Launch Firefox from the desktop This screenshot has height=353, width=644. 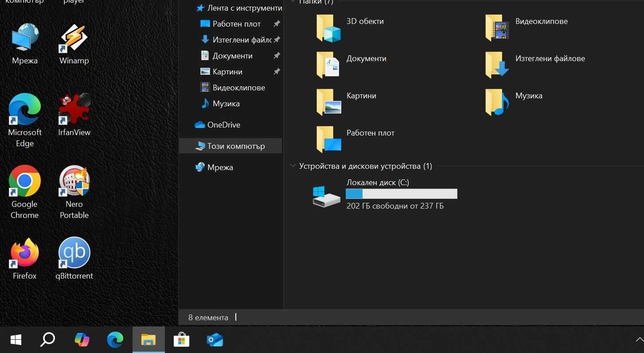tap(25, 259)
